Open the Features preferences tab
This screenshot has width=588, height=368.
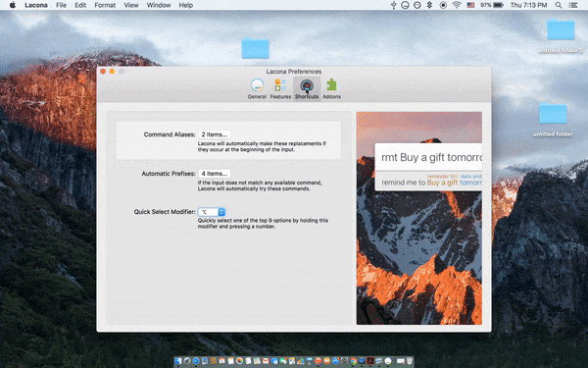280,89
